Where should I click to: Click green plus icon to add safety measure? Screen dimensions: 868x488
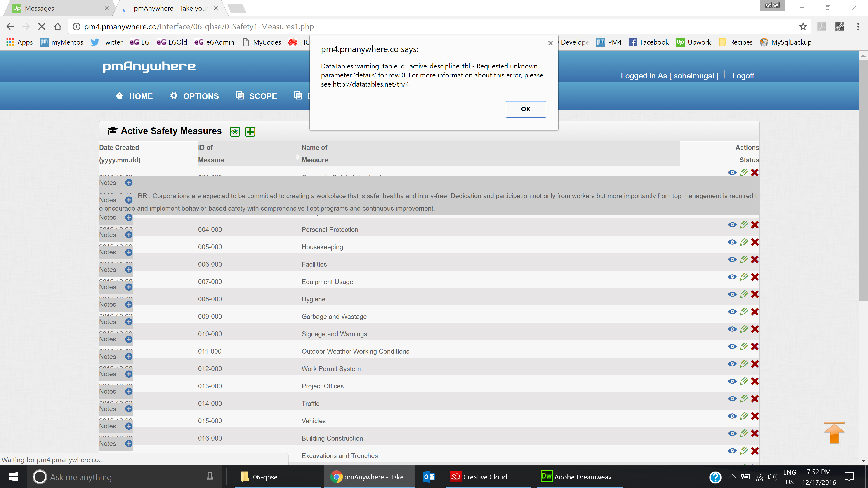click(x=250, y=132)
